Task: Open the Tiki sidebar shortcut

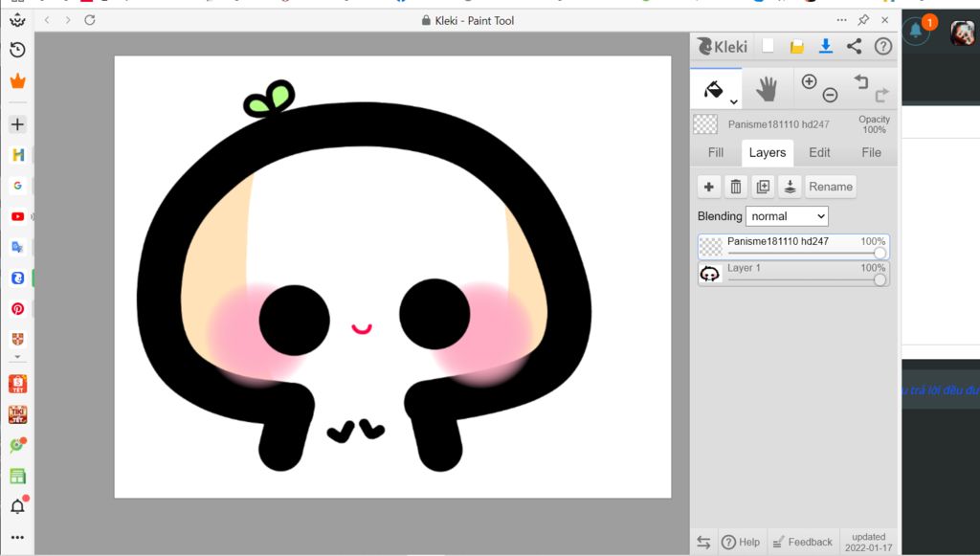Action: pyautogui.click(x=17, y=414)
